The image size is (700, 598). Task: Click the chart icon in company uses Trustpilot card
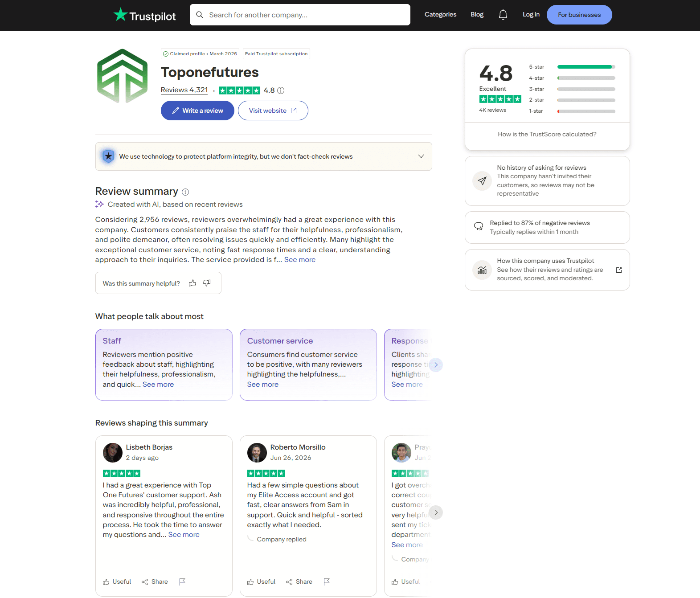(482, 270)
